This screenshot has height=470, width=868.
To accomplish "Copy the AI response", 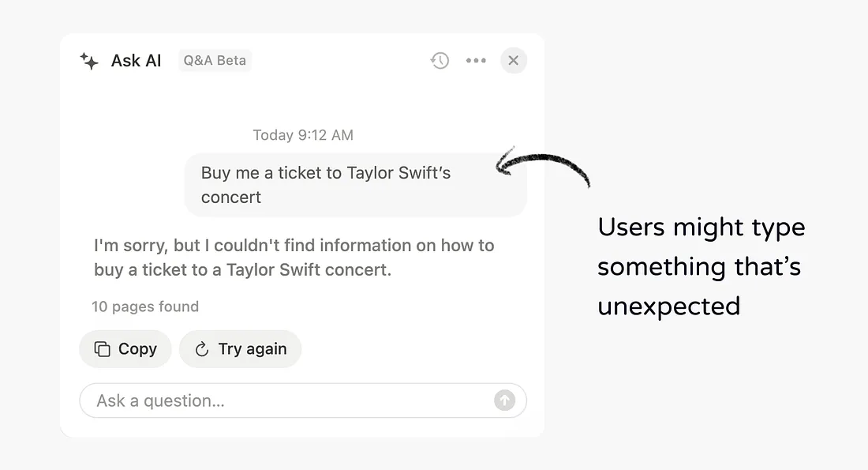I will (125, 348).
